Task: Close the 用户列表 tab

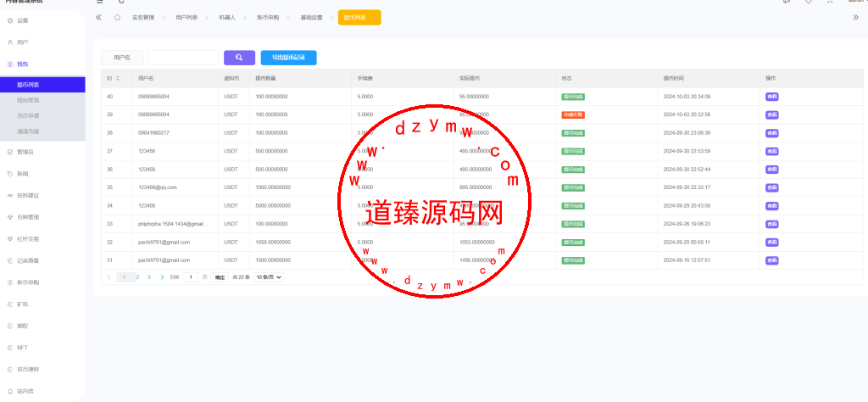Action: pos(207,19)
